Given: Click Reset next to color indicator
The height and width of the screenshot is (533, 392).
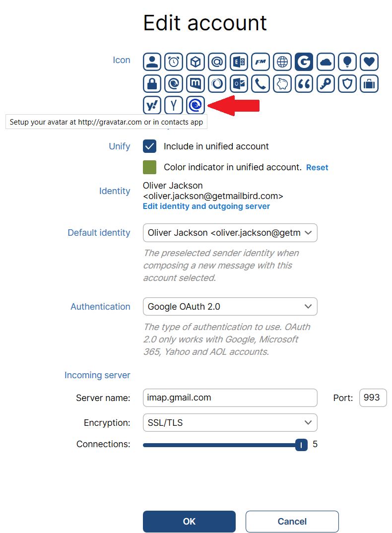Looking at the screenshot, I should click(x=317, y=167).
